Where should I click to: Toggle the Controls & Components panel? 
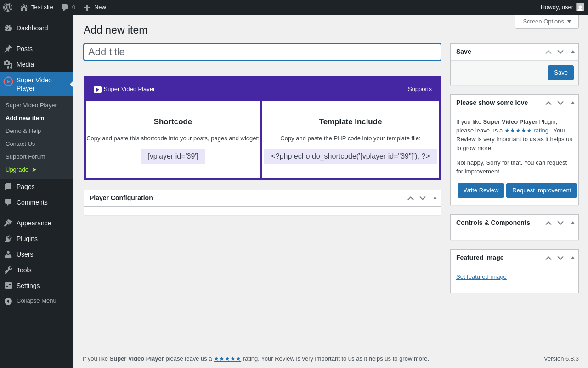point(573,223)
